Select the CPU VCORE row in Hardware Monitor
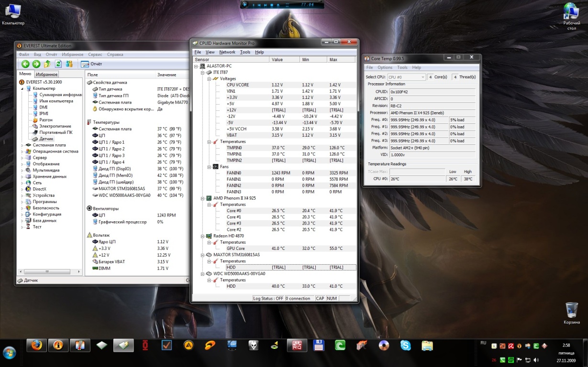Image resolution: width=588 pixels, height=367 pixels. (290, 85)
